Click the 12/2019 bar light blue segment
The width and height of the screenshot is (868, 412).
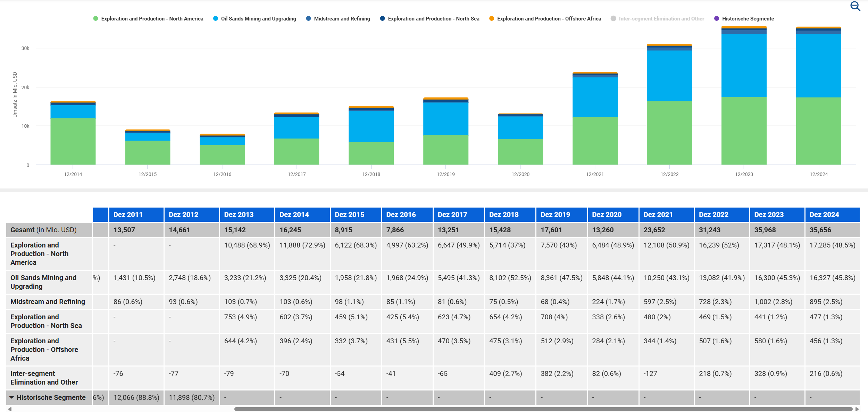click(445, 118)
